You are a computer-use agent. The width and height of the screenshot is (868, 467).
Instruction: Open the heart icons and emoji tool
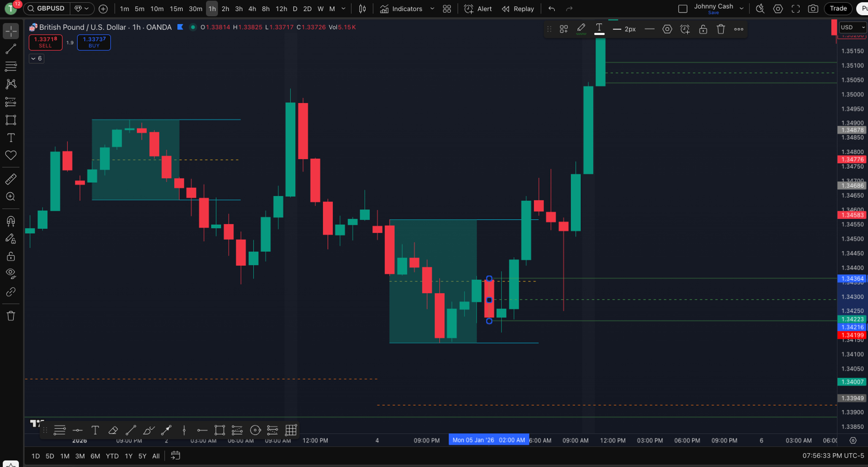click(11, 155)
